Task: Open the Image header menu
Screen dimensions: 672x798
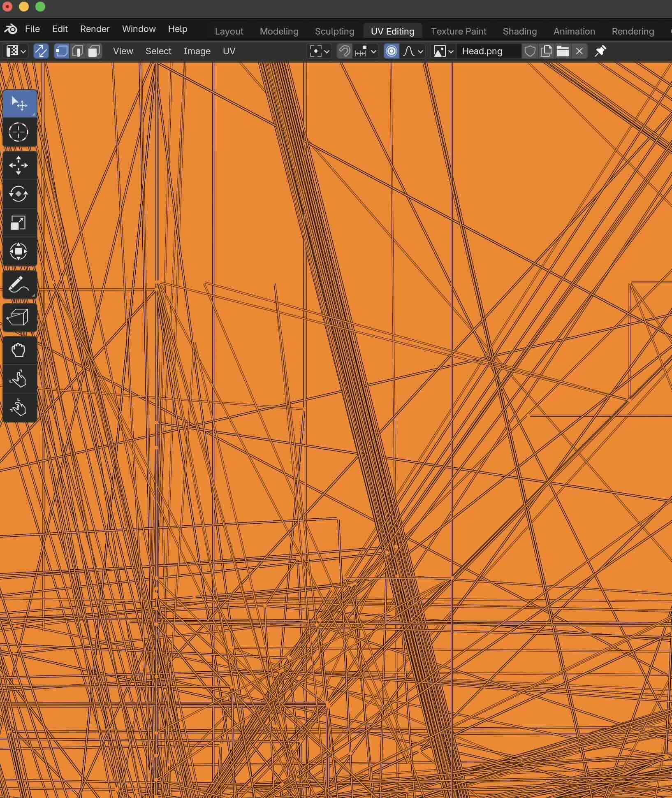Action: [x=197, y=51]
